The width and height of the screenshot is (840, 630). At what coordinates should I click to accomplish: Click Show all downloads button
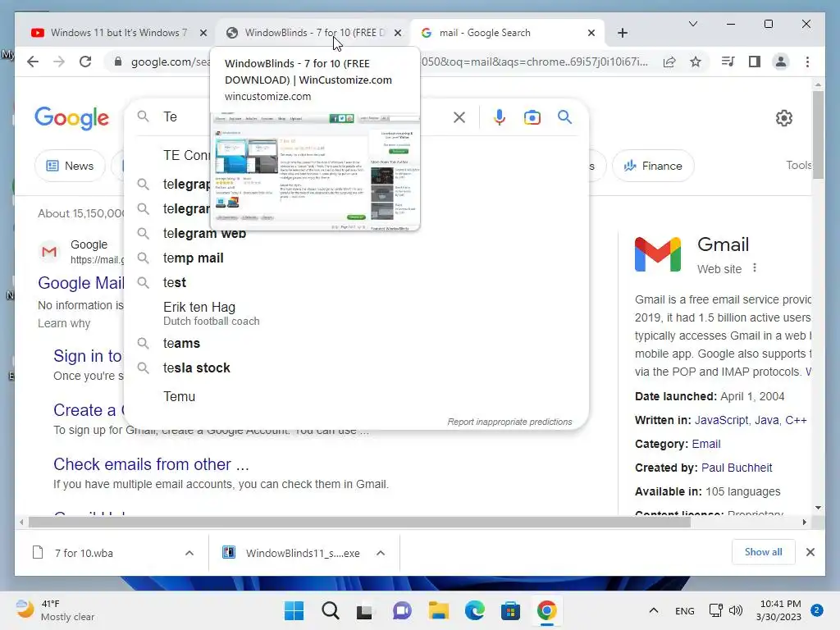763,552
